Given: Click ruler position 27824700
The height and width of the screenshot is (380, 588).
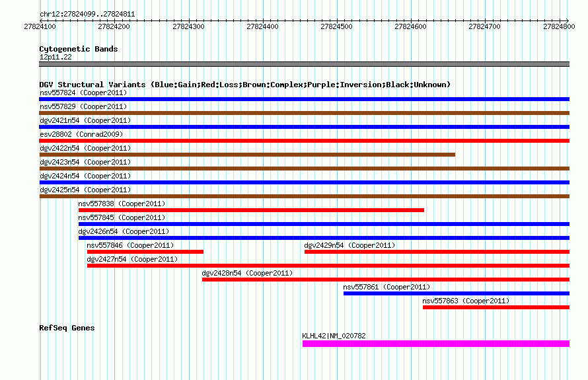Looking at the screenshot, I should click(x=484, y=26).
